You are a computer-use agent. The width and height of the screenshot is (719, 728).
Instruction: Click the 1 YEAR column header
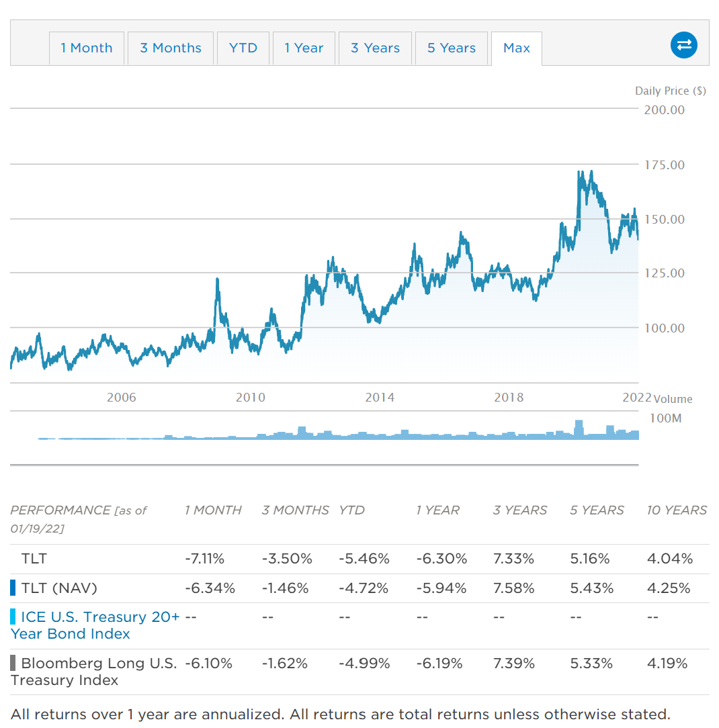pos(438,510)
